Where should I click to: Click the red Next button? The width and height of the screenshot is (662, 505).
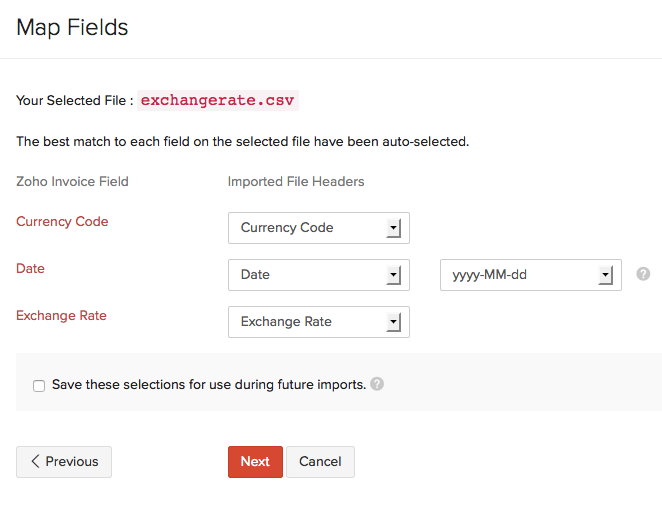point(255,462)
